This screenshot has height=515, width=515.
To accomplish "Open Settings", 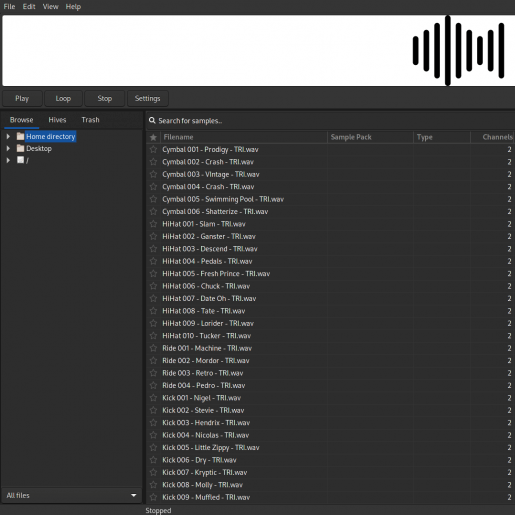I will coord(148,98).
